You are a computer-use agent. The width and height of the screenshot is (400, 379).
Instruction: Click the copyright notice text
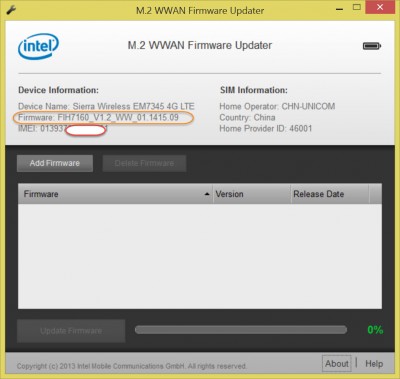click(x=132, y=366)
